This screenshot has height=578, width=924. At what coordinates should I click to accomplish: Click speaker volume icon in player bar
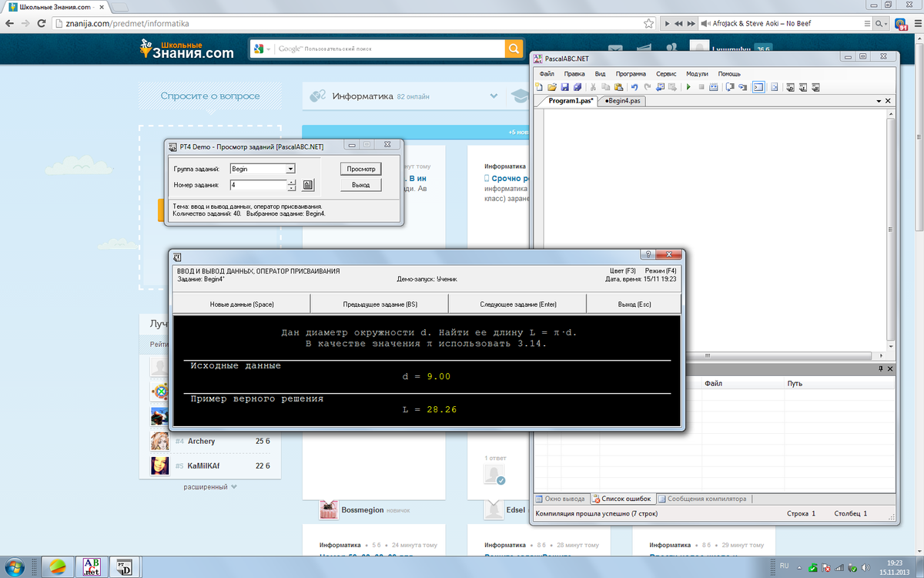(705, 23)
